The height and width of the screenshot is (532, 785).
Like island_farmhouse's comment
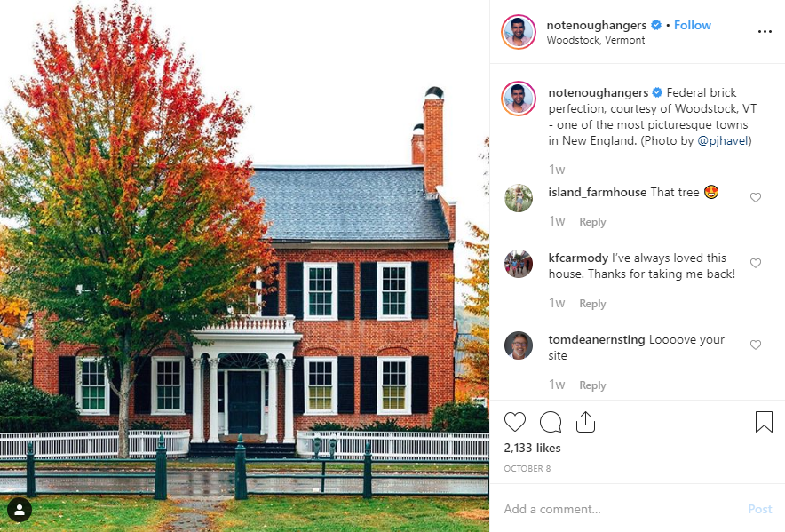(756, 197)
